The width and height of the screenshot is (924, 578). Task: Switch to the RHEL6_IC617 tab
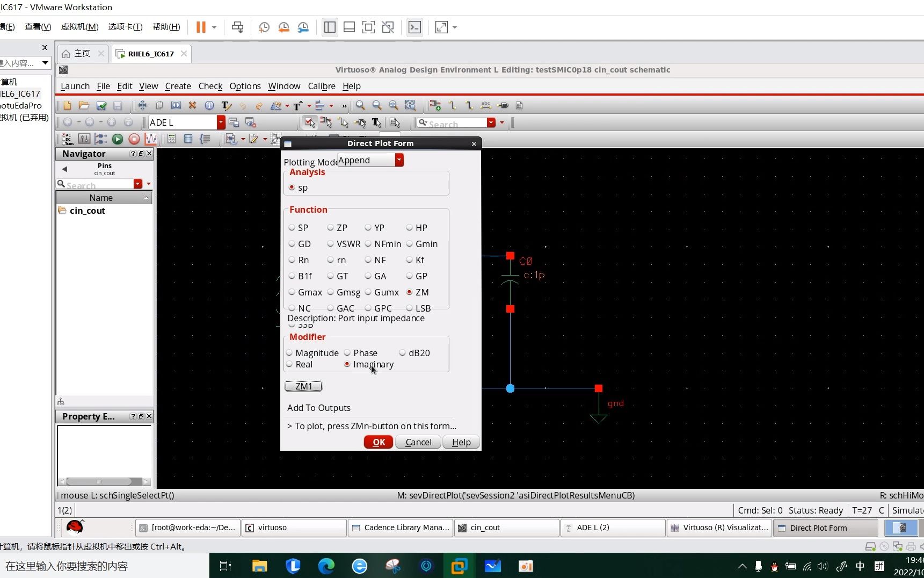click(x=150, y=54)
